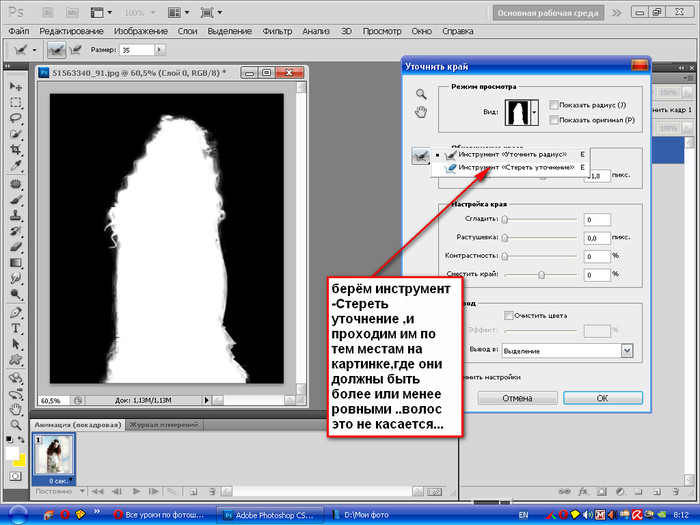Open the «Постоянно» loop options dropdown
Image resolution: width=700 pixels, height=525 pixels.
coord(83,491)
